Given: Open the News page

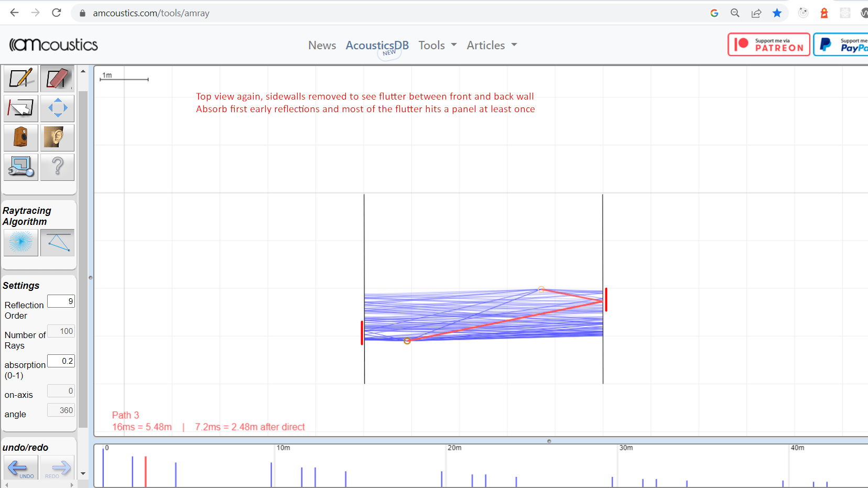Looking at the screenshot, I should 322,46.
